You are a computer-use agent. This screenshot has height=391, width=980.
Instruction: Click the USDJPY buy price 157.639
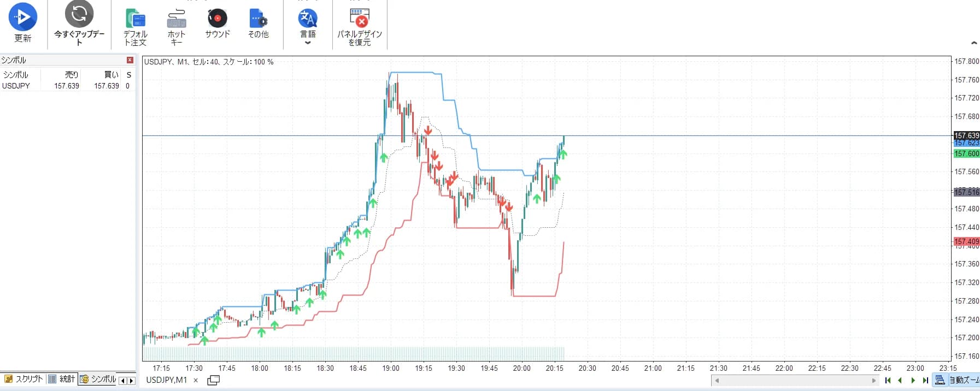tap(107, 86)
